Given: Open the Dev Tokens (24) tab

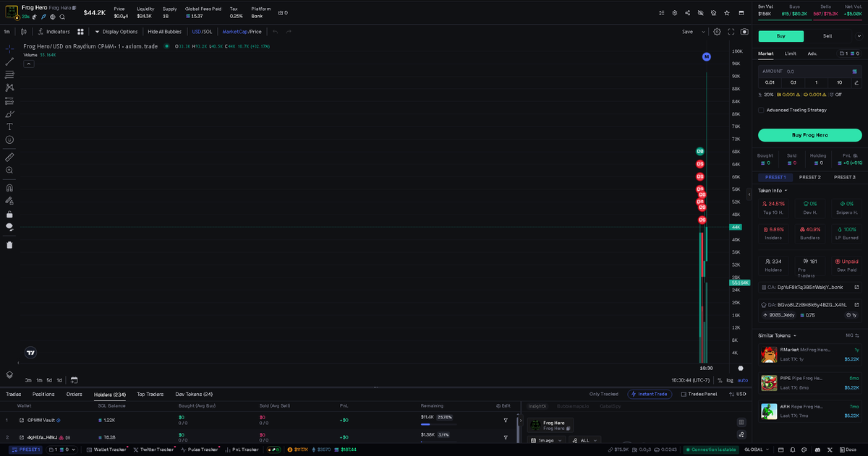Looking at the screenshot, I should (194, 394).
